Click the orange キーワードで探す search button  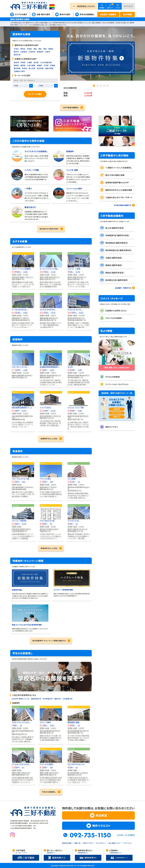coord(35,94)
